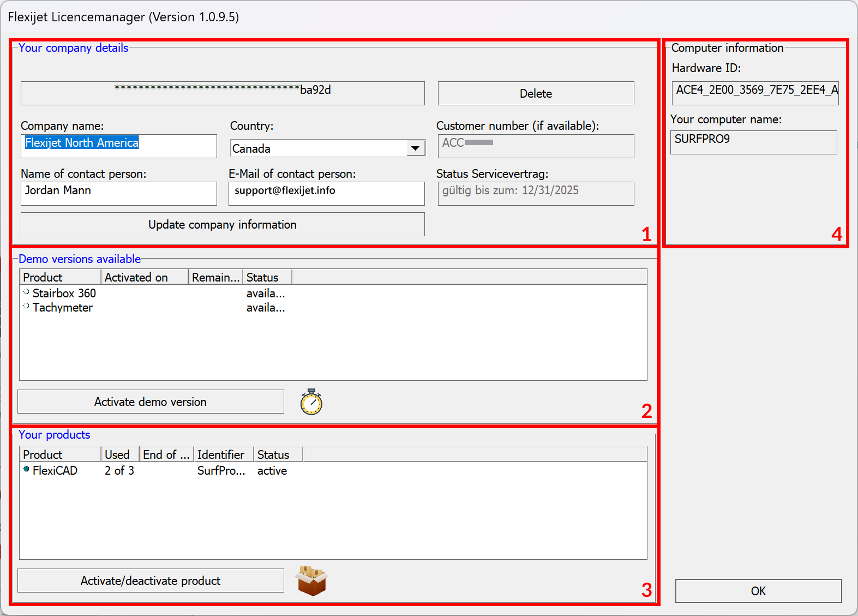858x616 pixels.
Task: Click the '2 of 3' Used cell
Action: (x=119, y=470)
